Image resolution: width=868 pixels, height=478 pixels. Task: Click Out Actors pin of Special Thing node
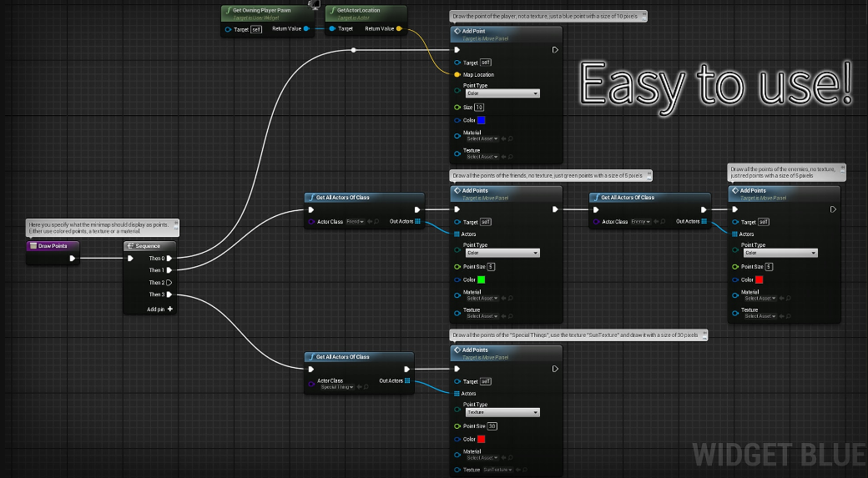coord(407,380)
